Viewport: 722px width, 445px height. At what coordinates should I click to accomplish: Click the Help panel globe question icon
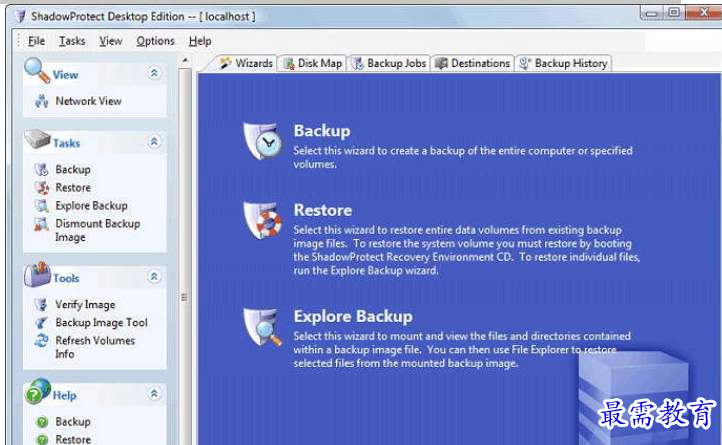(x=38, y=391)
